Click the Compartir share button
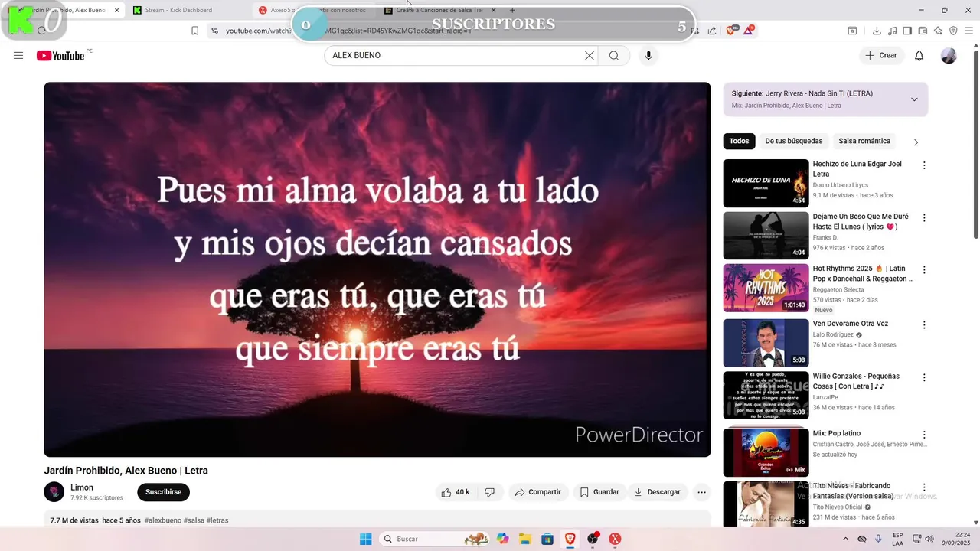 [537, 492]
